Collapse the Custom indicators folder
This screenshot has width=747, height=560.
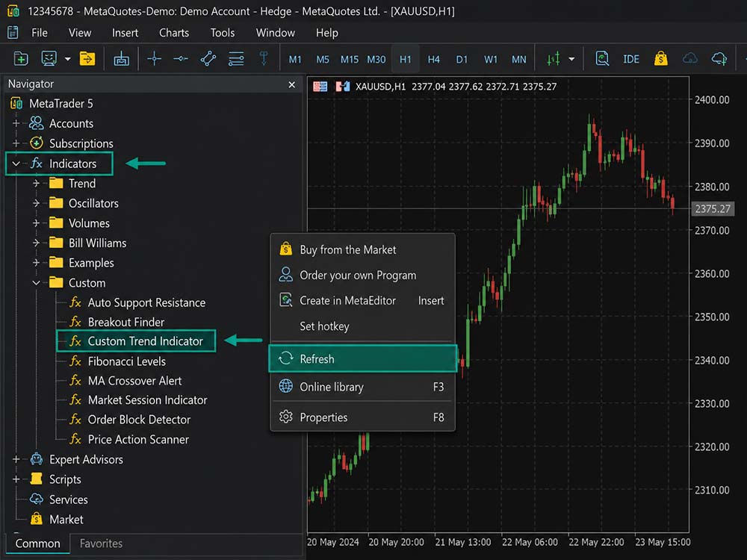36,283
